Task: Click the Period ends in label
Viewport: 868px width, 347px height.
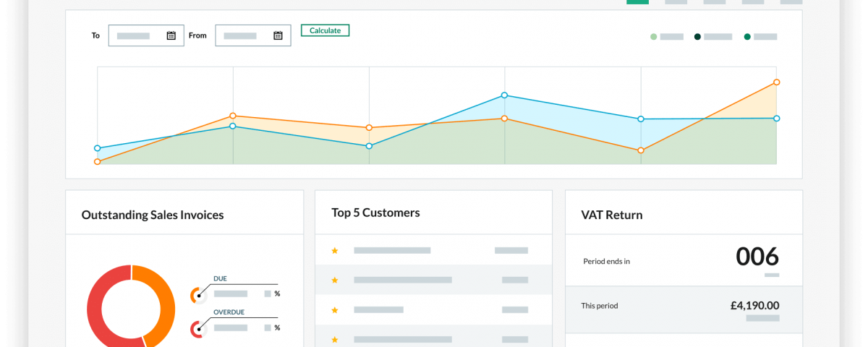Action: click(606, 262)
